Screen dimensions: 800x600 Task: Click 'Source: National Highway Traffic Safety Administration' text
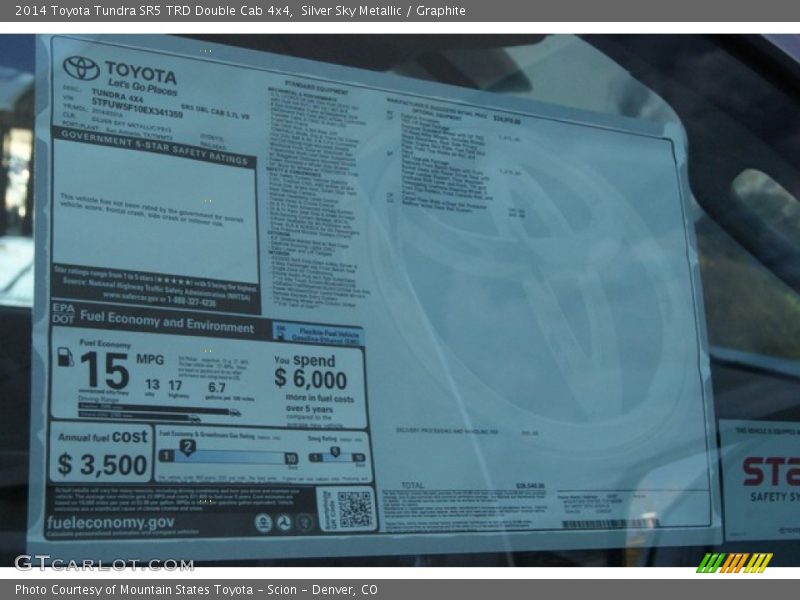tap(156, 289)
